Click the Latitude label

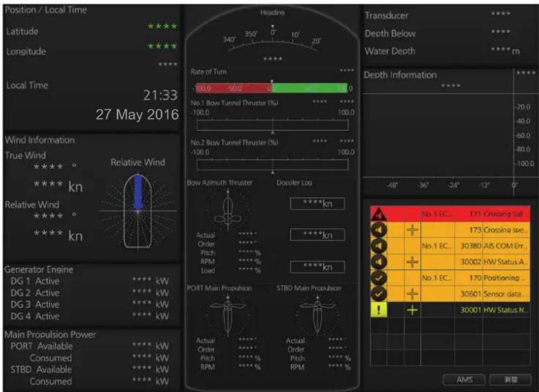coord(23,31)
